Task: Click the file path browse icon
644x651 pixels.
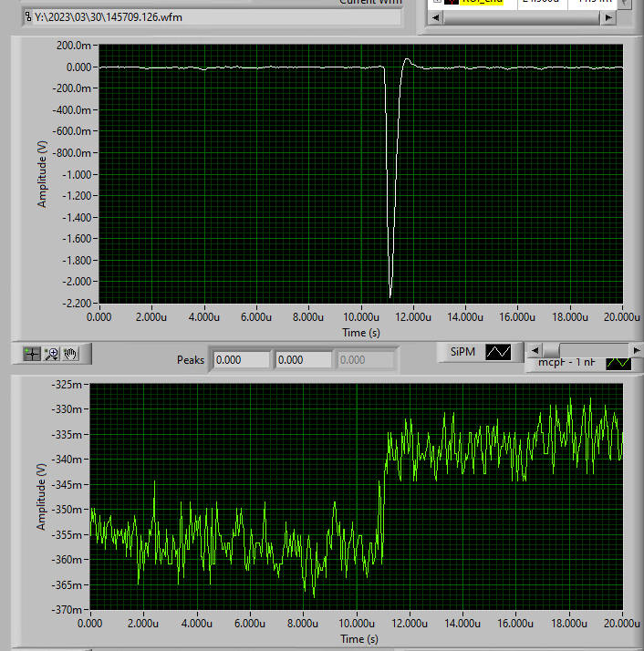Action: (28, 16)
